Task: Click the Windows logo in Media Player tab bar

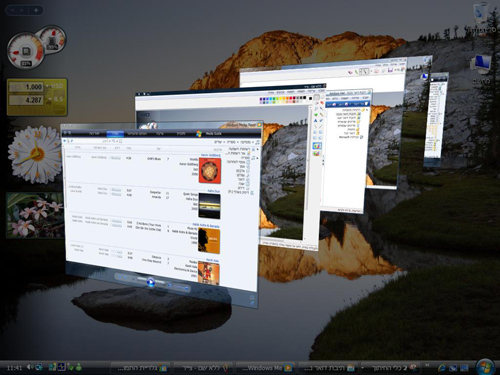Action: [x=199, y=134]
